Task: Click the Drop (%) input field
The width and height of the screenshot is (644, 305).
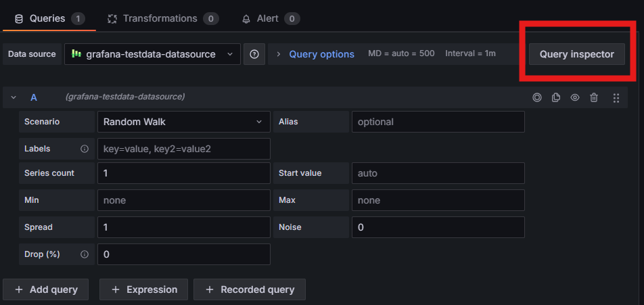Action: coord(183,254)
